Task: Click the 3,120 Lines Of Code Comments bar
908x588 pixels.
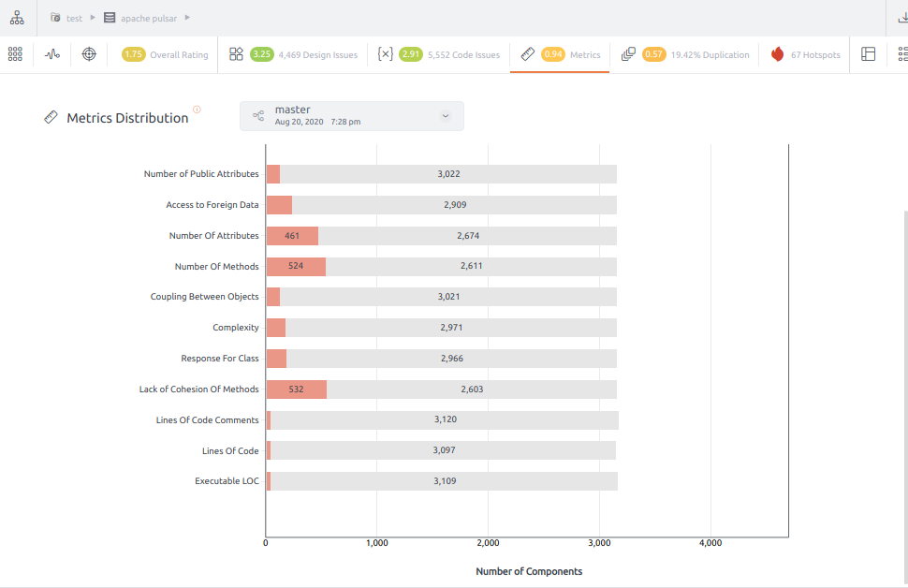Action: click(x=445, y=420)
